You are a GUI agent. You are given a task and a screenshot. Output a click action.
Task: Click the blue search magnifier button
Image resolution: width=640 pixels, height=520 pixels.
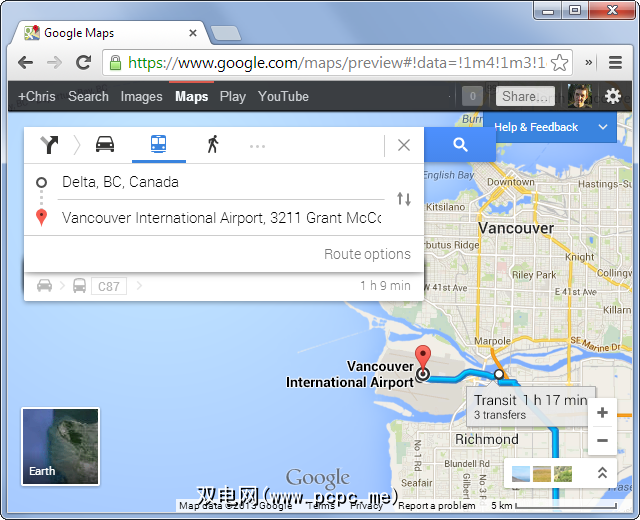(x=460, y=144)
